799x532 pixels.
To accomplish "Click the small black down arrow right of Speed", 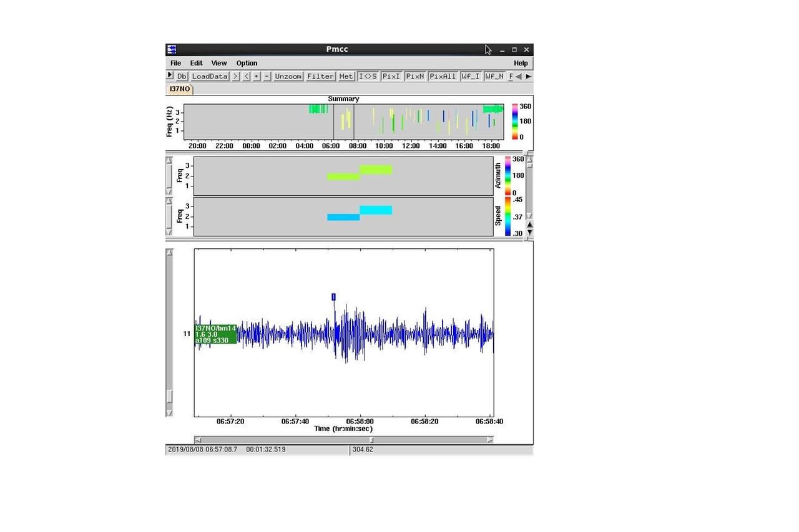I will (x=530, y=233).
